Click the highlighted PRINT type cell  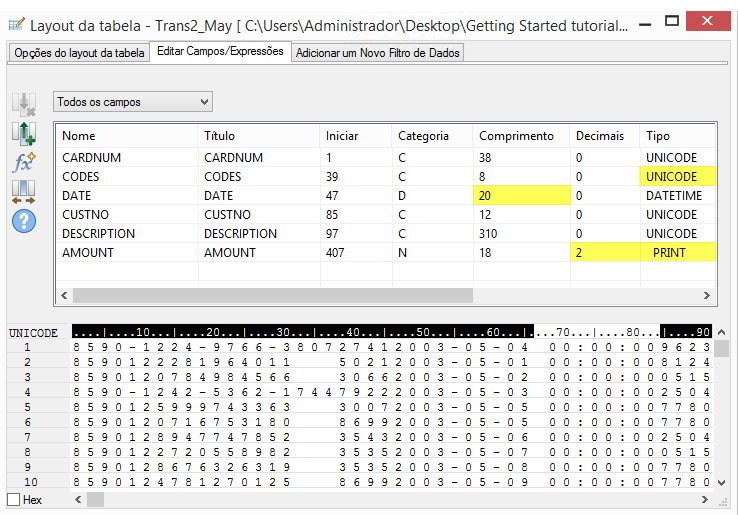point(678,253)
